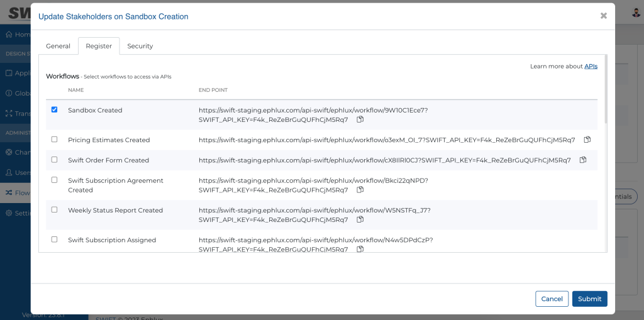Viewport: 644px width, 320px height.
Task: Copy the Swift Subscription Assigned endpoint
Action: (360, 249)
